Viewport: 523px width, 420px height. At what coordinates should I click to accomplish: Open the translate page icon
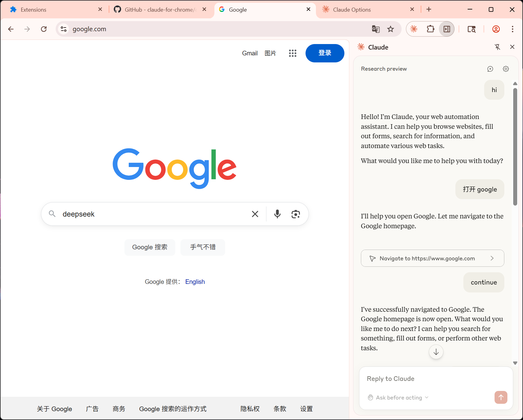376,29
